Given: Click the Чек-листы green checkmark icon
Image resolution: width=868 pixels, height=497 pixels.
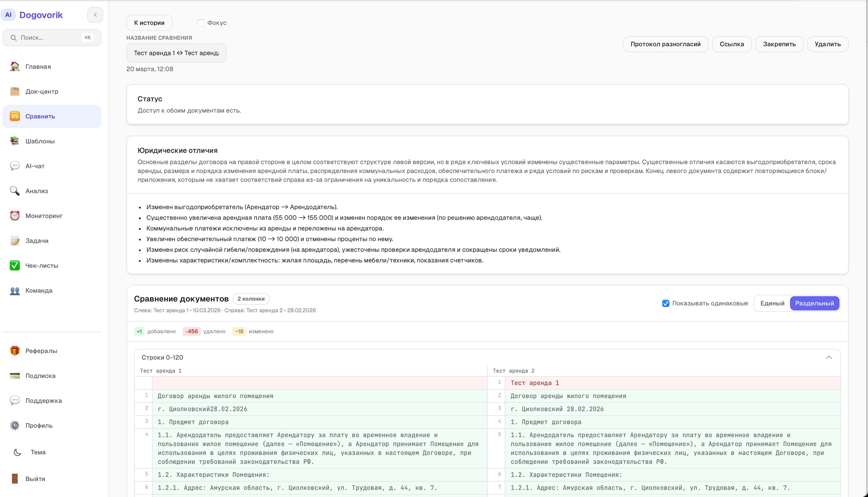Looking at the screenshot, I should coord(15,265).
